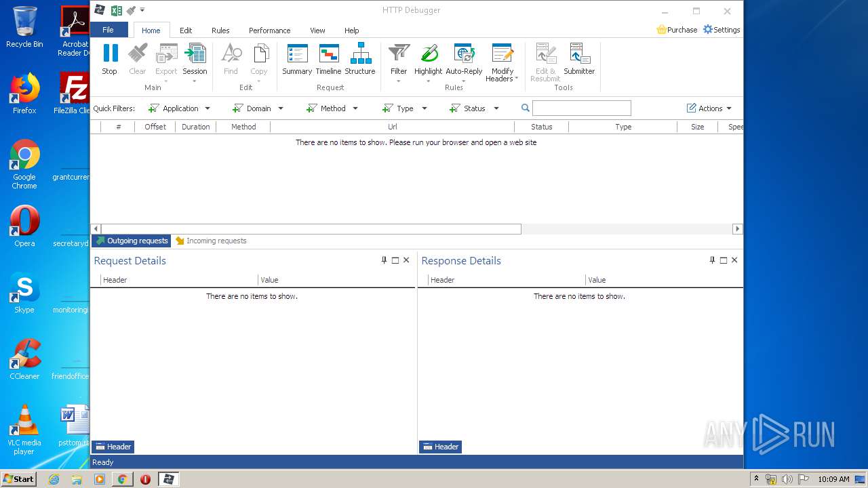Viewport: 868px width, 488px height.
Task: Select the Outgoing requests tab
Action: tap(132, 241)
